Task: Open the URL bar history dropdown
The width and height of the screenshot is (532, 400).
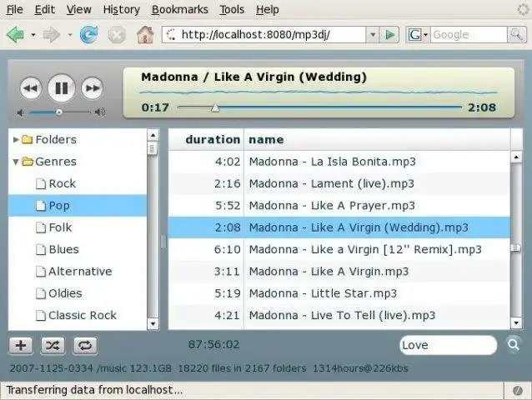Action: [x=373, y=34]
